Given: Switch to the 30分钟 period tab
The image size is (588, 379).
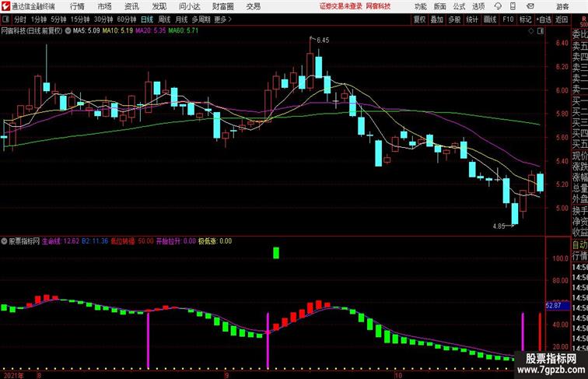Looking at the screenshot, I should click(103, 19).
